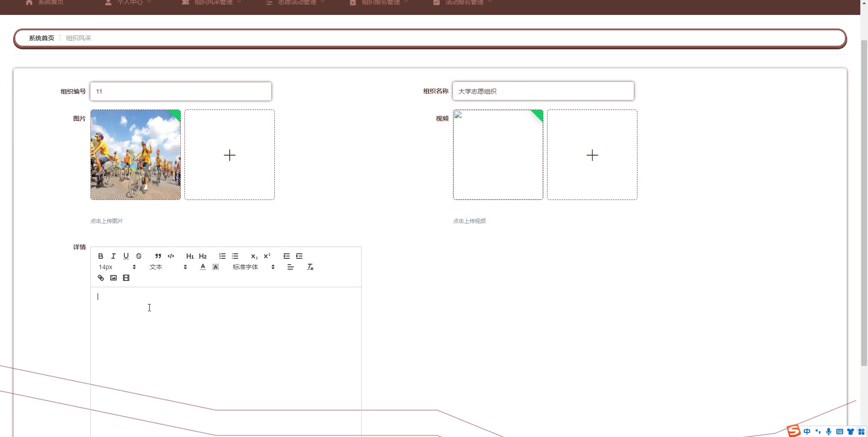The width and height of the screenshot is (868, 437).
Task: Open the IME toolbox grid icon
Action: [861, 432]
